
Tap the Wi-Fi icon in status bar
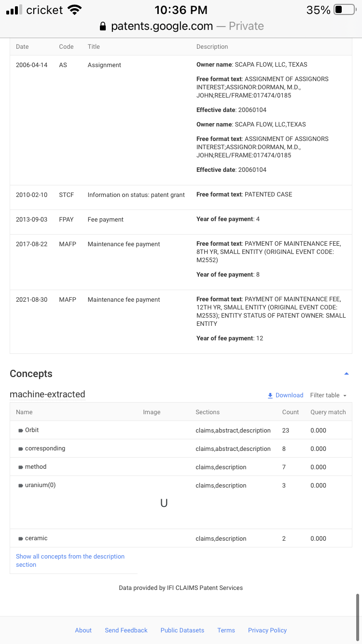click(x=74, y=10)
